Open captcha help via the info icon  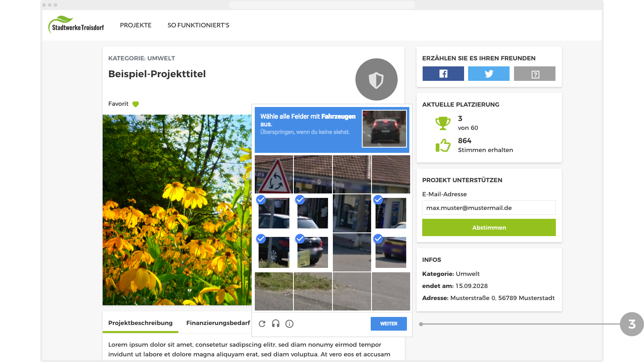(289, 324)
